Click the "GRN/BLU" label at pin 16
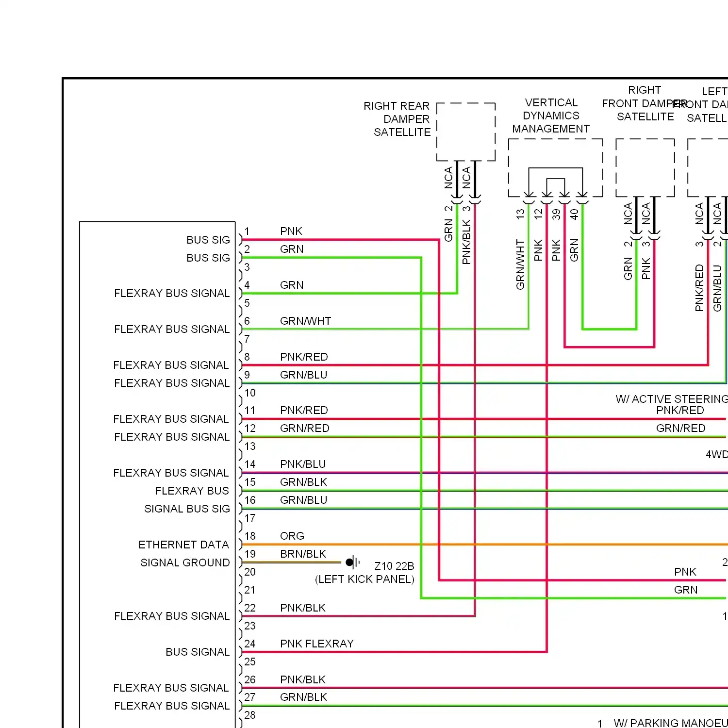 click(x=304, y=500)
